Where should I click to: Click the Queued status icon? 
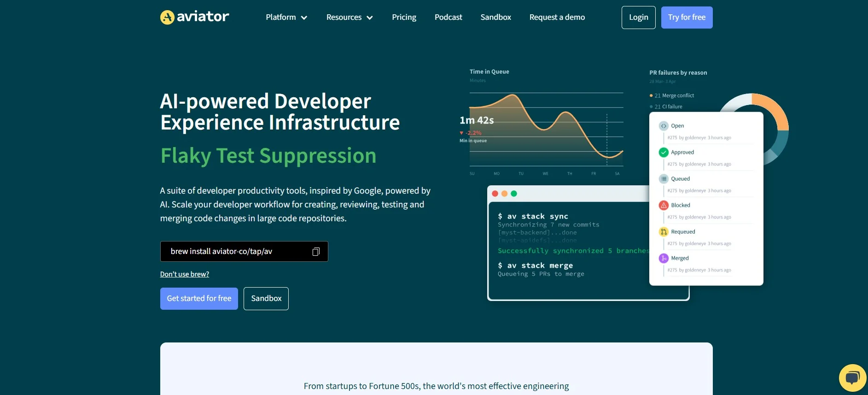(664, 179)
